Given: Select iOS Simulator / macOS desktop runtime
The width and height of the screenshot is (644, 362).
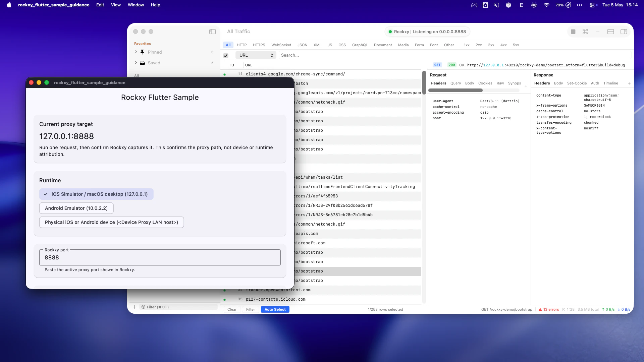Looking at the screenshot, I should point(96,194).
